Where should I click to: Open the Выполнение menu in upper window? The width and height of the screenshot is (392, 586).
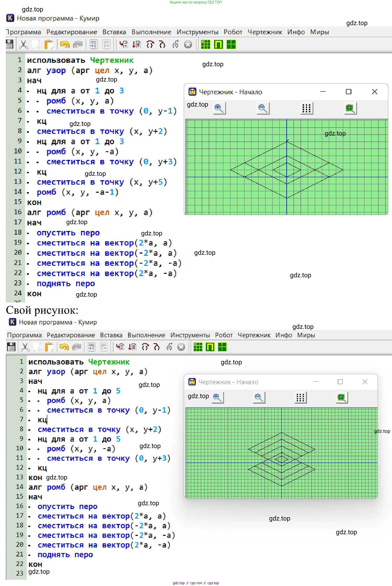point(151,32)
